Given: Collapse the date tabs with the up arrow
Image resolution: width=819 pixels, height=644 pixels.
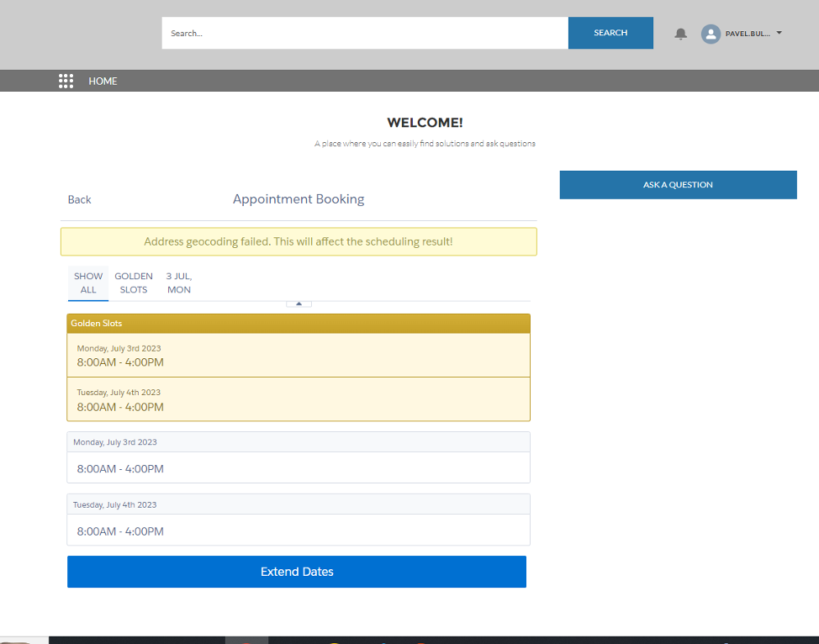Looking at the screenshot, I should [299, 303].
